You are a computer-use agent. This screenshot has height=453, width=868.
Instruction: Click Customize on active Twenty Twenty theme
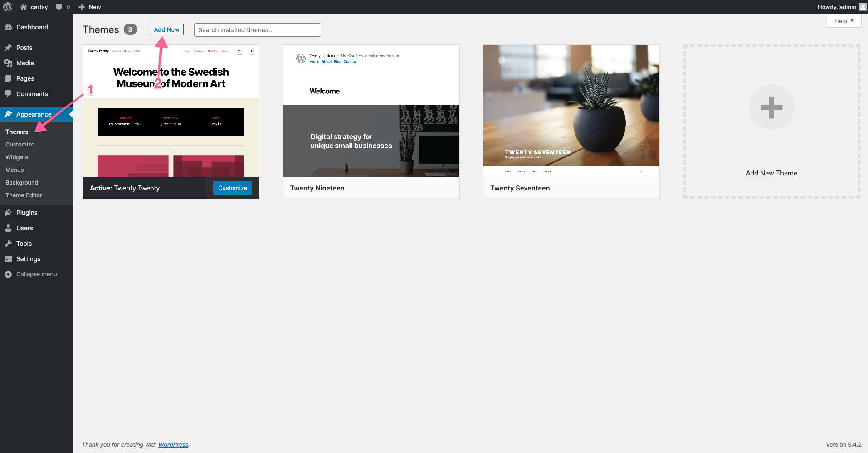[232, 188]
